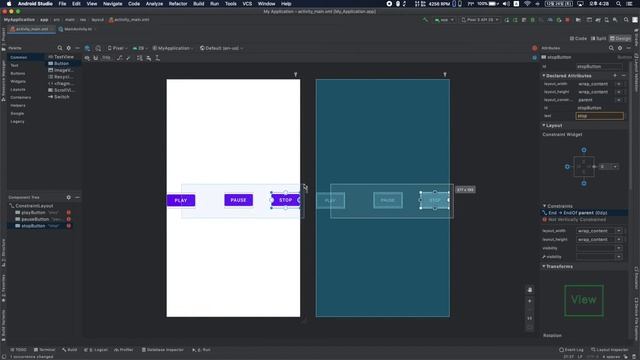Switch to Design view mode
This screenshot has height=360, width=640.
(620, 38)
